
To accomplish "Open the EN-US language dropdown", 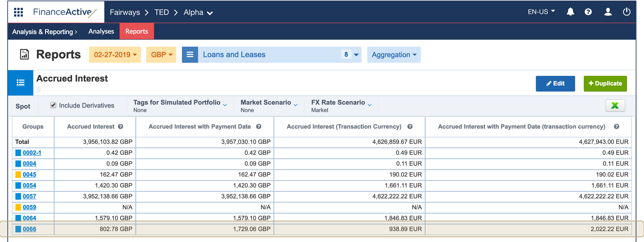I will click(541, 12).
